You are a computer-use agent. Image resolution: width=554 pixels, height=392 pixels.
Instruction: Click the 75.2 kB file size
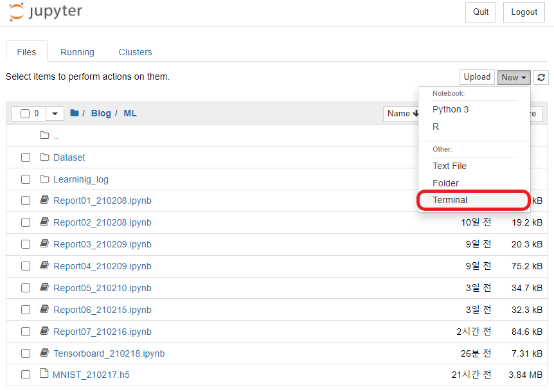coord(527,266)
